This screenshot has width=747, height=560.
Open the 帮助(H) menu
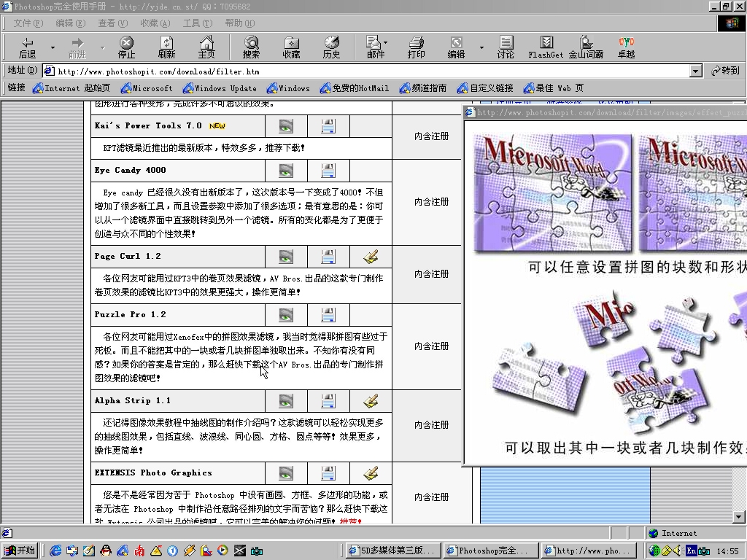tap(240, 23)
